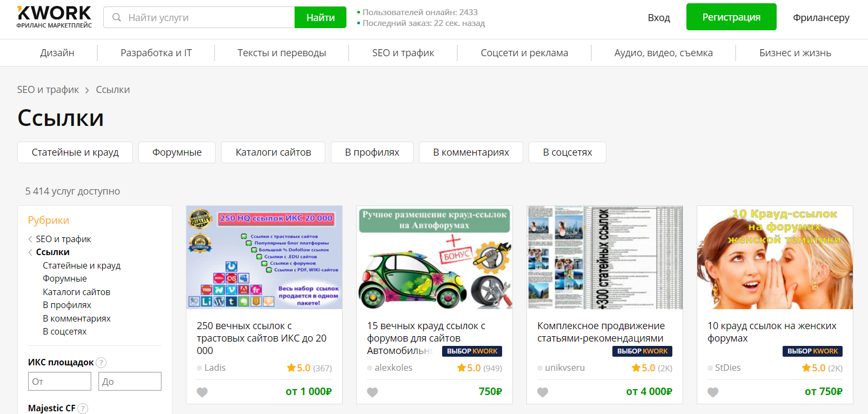The height and width of the screenshot is (414, 868).
Task: Open seller unikvseru profile
Action: 565,368
